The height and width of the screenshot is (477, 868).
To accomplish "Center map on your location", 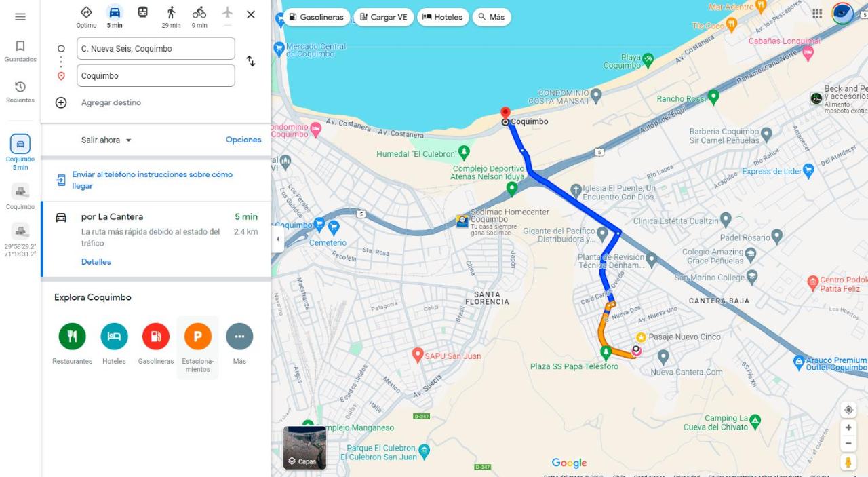I will (848, 410).
